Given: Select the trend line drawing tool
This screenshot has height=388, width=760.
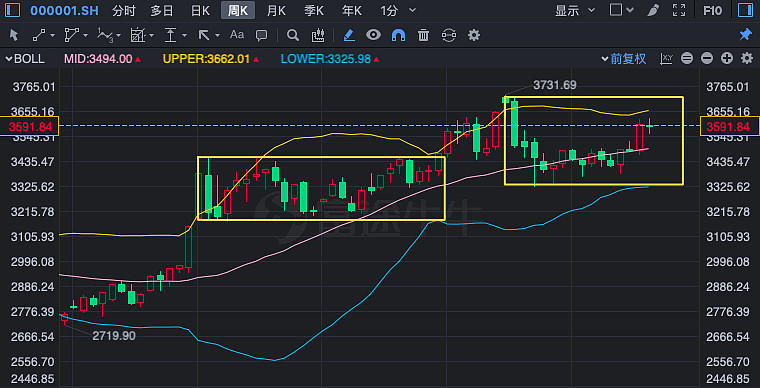Looking at the screenshot, I should click(x=39, y=35).
